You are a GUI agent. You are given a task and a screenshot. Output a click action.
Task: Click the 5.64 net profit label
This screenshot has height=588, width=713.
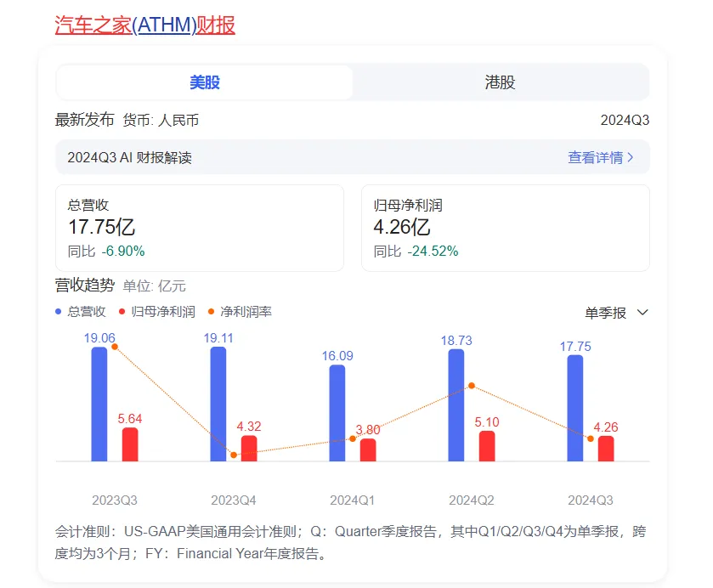[129, 419]
